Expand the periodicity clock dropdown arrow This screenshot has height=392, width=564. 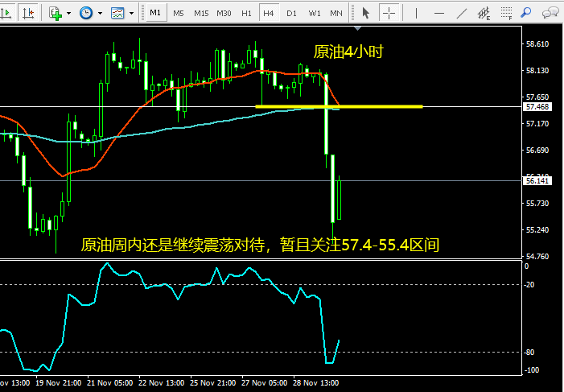[100, 14]
